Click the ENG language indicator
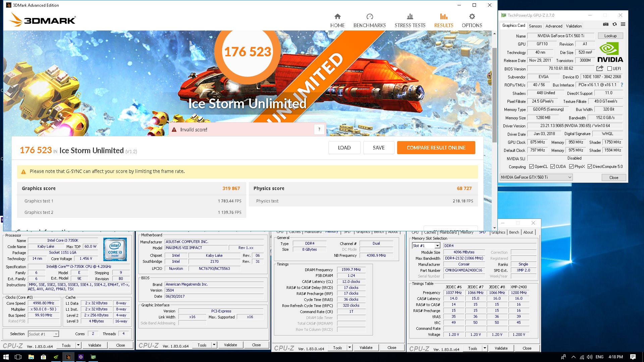Viewport: 644px width, 362px height. pos(599,357)
